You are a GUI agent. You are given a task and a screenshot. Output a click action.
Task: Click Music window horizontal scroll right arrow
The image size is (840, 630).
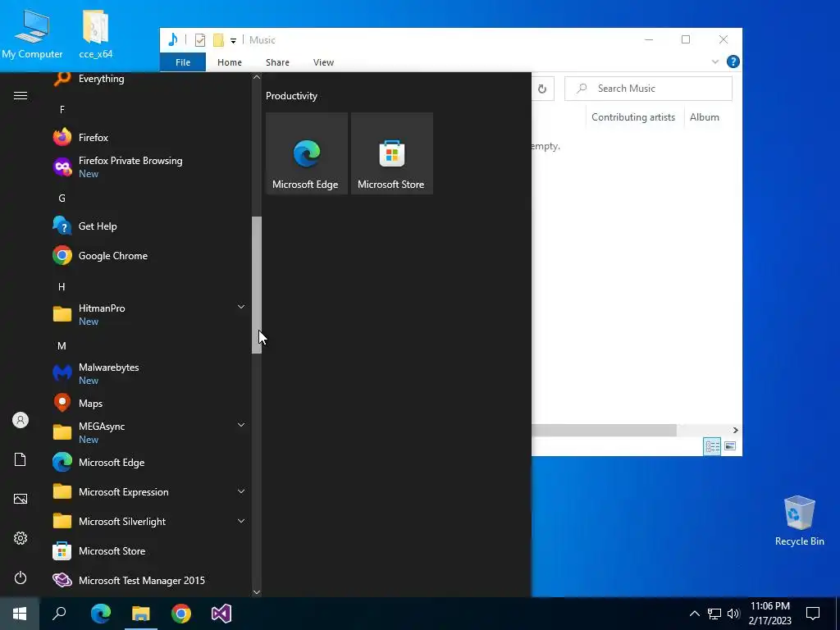(736, 430)
